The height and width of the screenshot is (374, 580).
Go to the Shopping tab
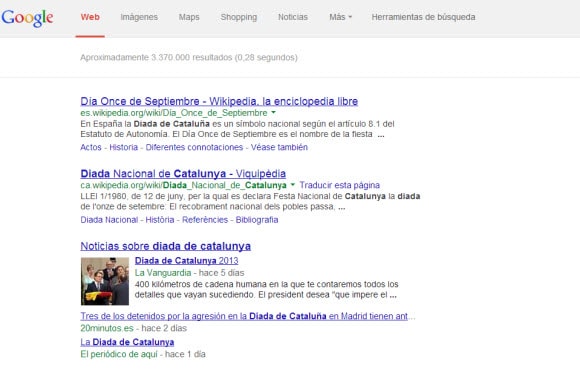(239, 17)
